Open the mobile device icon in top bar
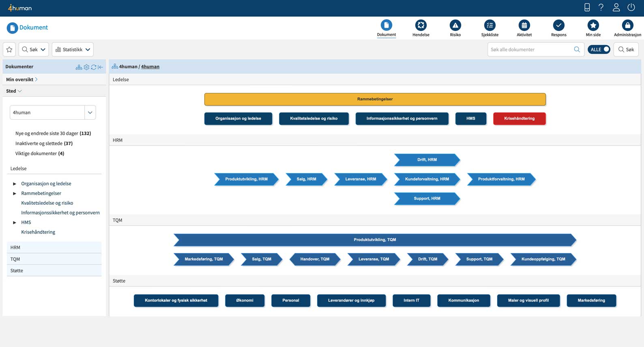Screen dimensions: 644x347 [587, 7]
